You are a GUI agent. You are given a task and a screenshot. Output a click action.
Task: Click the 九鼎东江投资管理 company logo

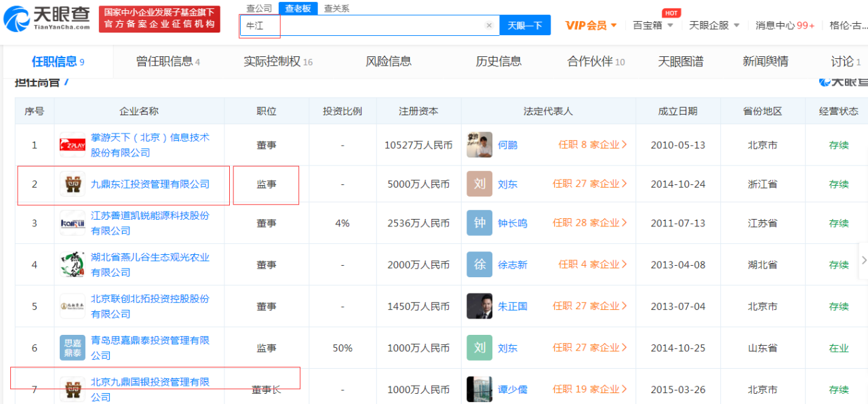[73, 184]
